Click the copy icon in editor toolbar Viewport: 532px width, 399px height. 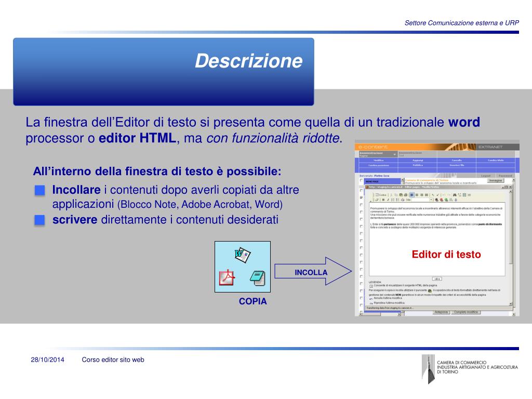click(x=396, y=195)
